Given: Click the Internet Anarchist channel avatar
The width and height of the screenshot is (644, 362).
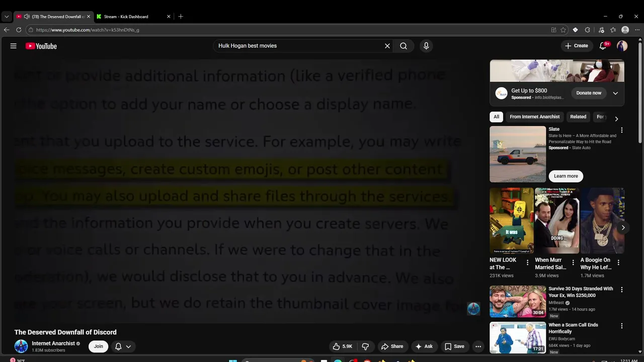Looking at the screenshot, I should click(x=21, y=346).
